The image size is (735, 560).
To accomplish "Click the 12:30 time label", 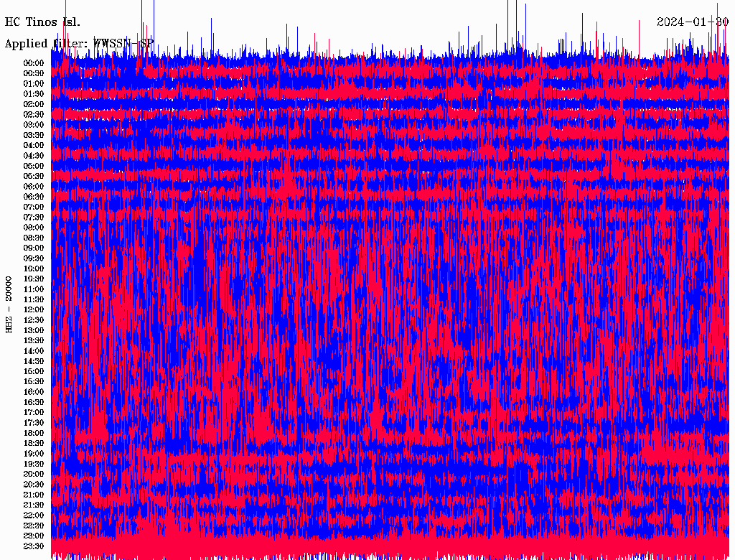I will [34, 320].
